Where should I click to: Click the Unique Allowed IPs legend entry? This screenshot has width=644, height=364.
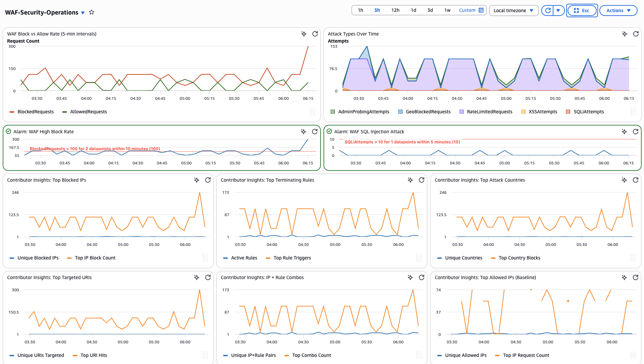pos(462,355)
